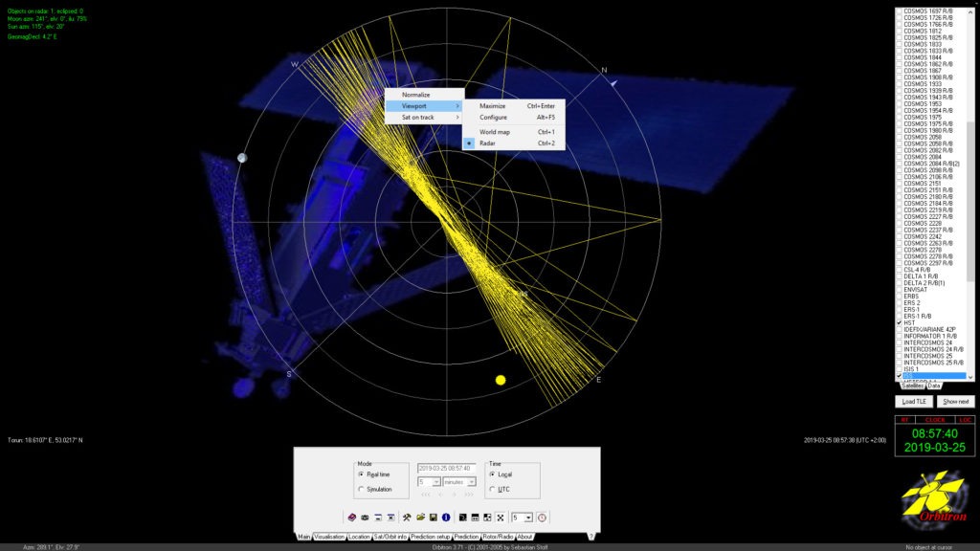This screenshot has height=551, width=980.
Task: Check the ENVISAT satellite checkbox
Action: pyautogui.click(x=900, y=290)
